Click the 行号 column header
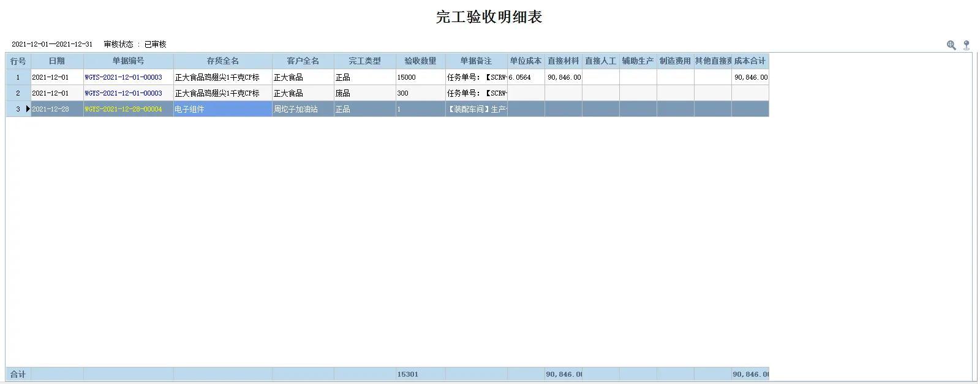This screenshot has height=384, width=980. point(18,61)
